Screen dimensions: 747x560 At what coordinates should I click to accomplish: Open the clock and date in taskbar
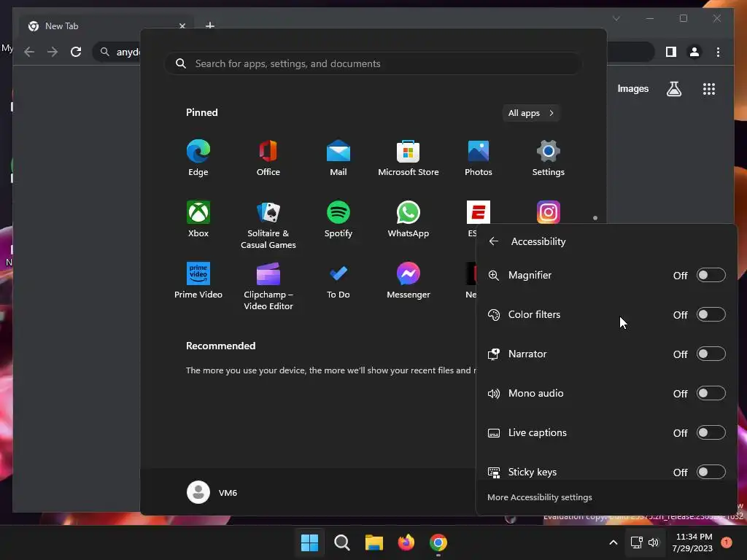pyautogui.click(x=693, y=542)
